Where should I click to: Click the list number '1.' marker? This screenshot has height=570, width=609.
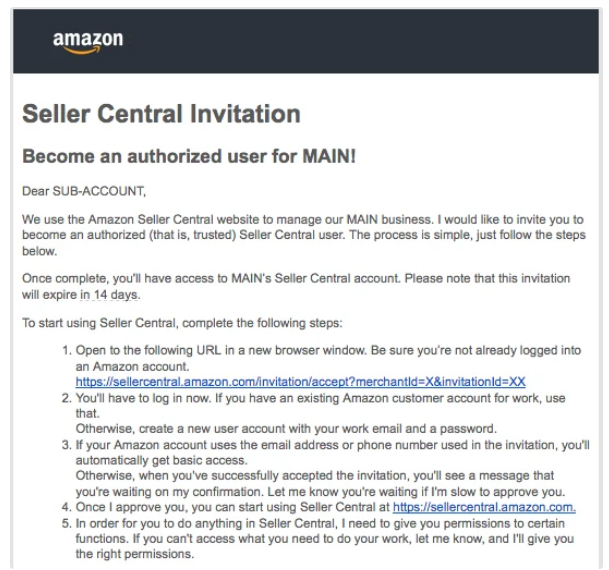click(67, 350)
